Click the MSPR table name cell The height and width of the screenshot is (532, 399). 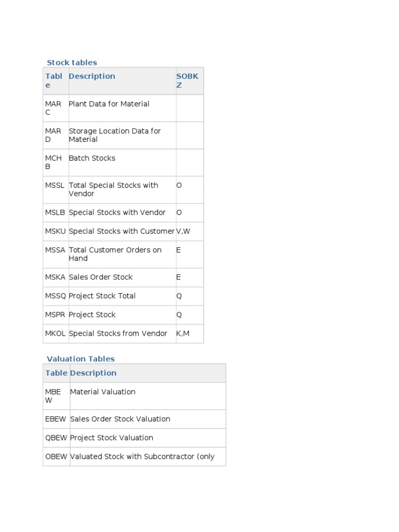pyautogui.click(x=55, y=314)
